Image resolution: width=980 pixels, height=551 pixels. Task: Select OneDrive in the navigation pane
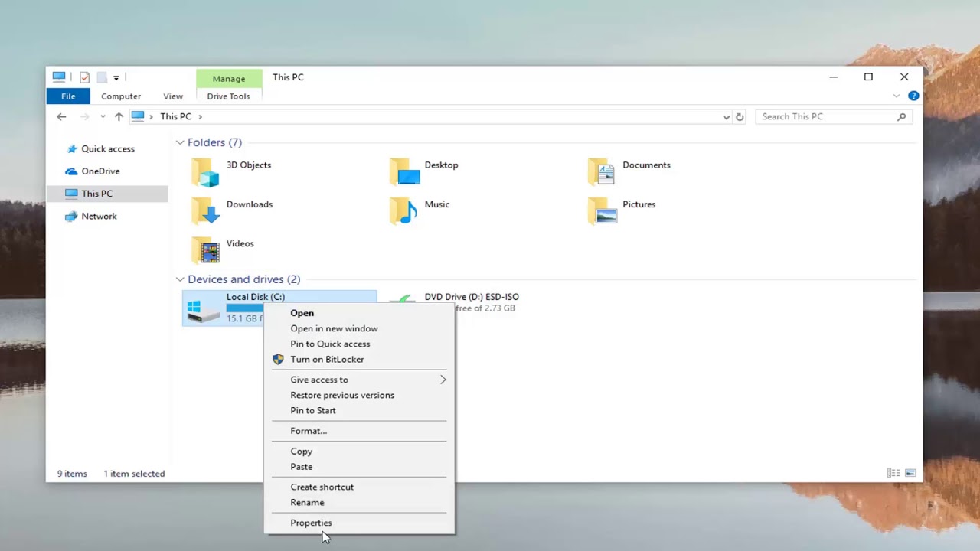[100, 171]
